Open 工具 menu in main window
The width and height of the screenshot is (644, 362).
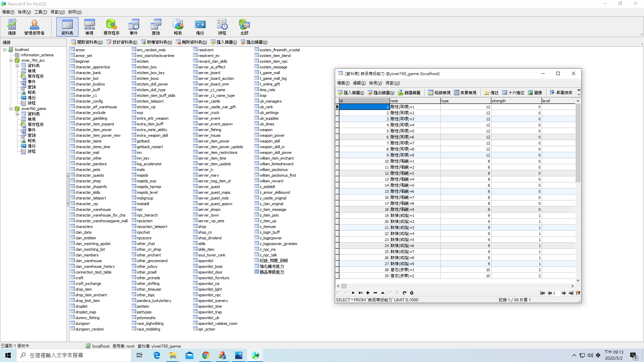click(x=41, y=12)
